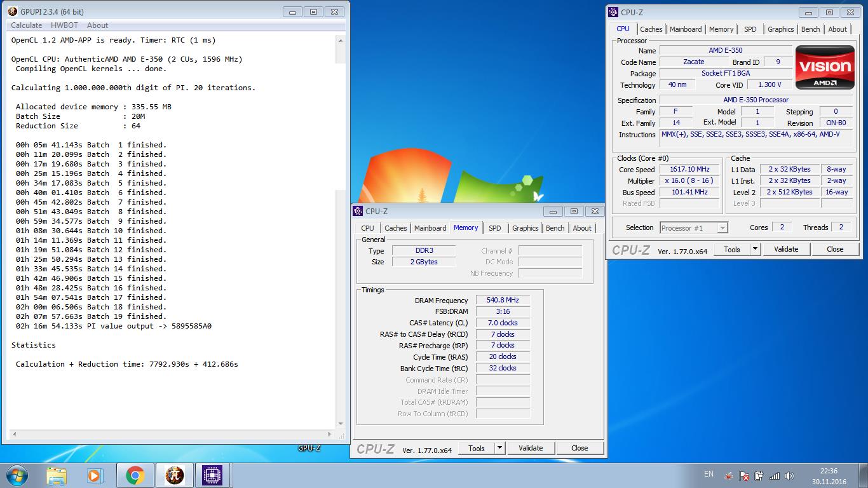Click the power plug tray icon
Screen dimensions: 868x488
pos(759,475)
